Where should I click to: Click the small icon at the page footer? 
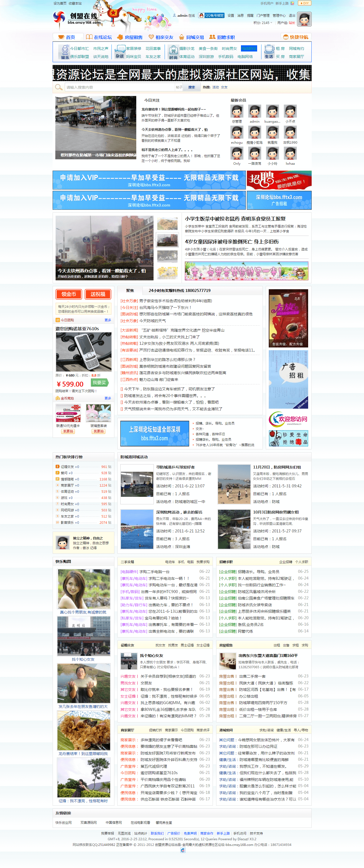pyautogui.click(x=182, y=850)
